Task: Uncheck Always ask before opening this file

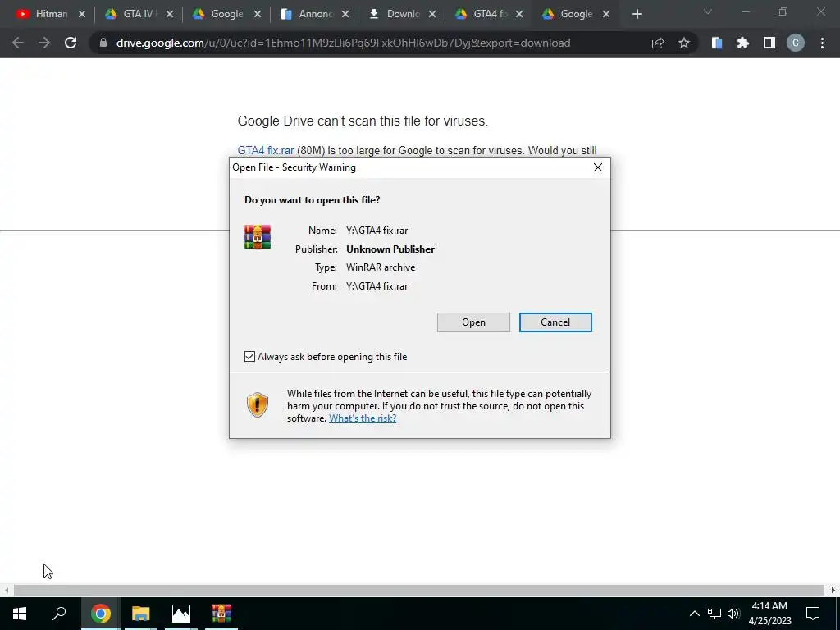Action: click(249, 356)
